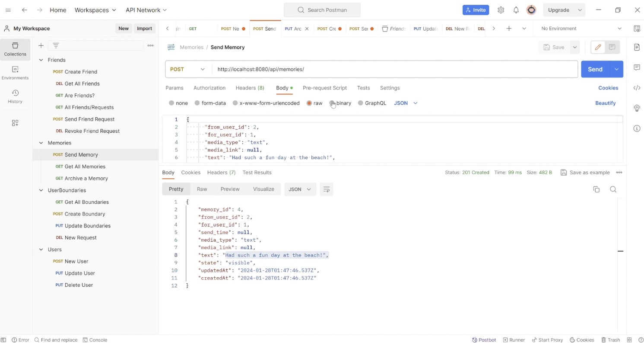This screenshot has height=343, width=644.
Task: Open the documentation icon in right sidebar
Action: [x=637, y=47]
